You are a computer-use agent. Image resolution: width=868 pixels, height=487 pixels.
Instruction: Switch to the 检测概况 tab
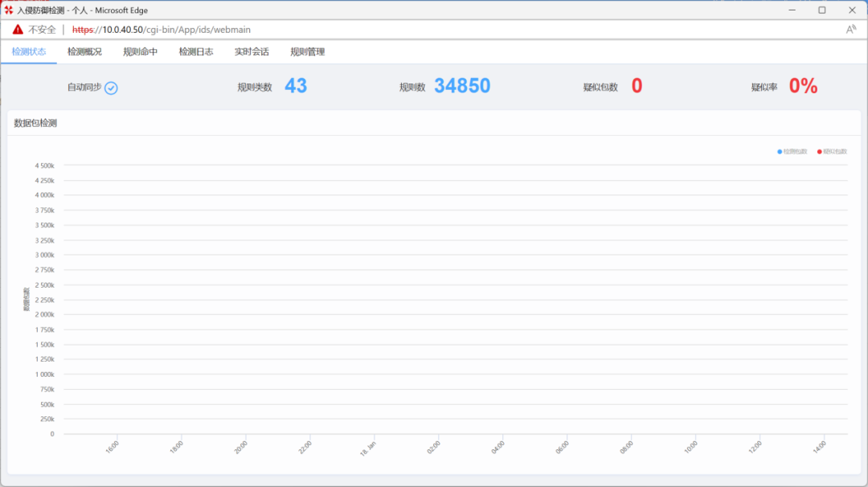tap(84, 52)
